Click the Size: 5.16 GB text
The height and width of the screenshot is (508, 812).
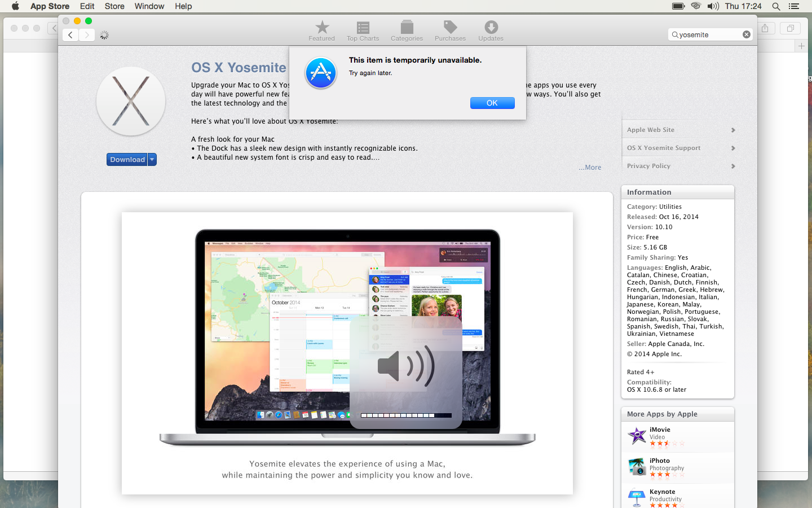pyautogui.click(x=647, y=247)
